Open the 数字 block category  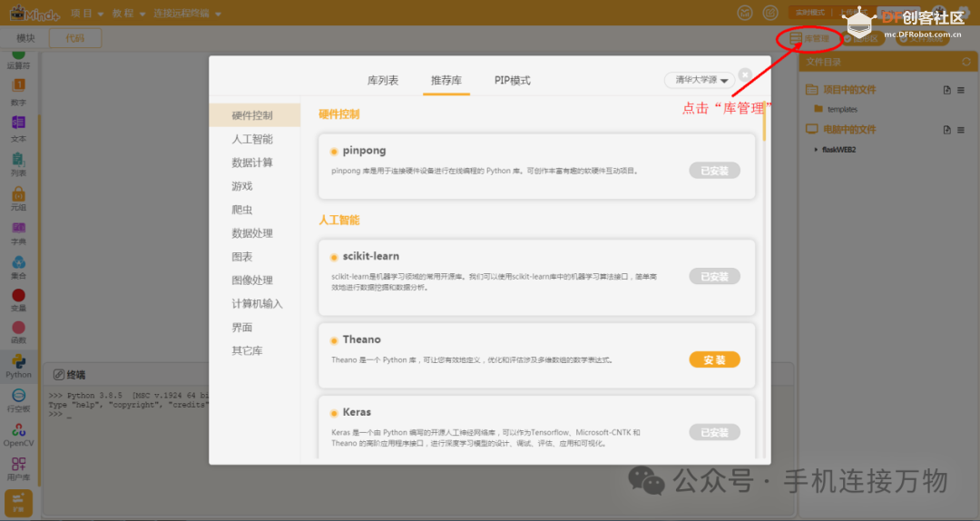tap(18, 92)
